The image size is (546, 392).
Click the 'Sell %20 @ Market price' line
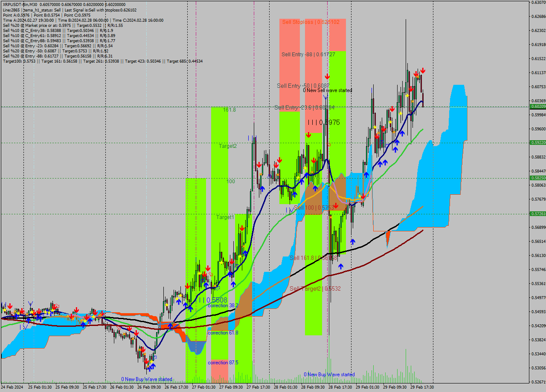(63, 25)
